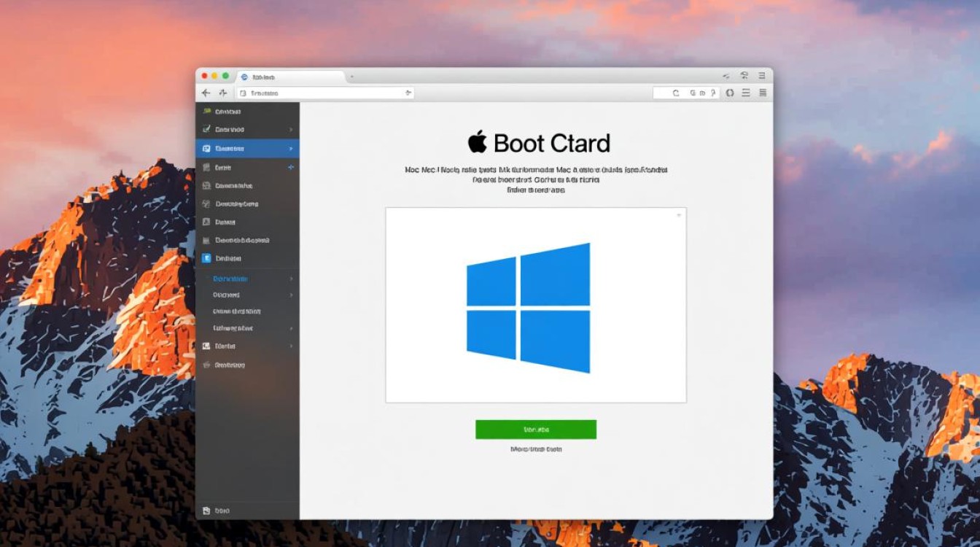Click inside the browser address bar
This screenshot has height=547, width=980.
(321, 93)
